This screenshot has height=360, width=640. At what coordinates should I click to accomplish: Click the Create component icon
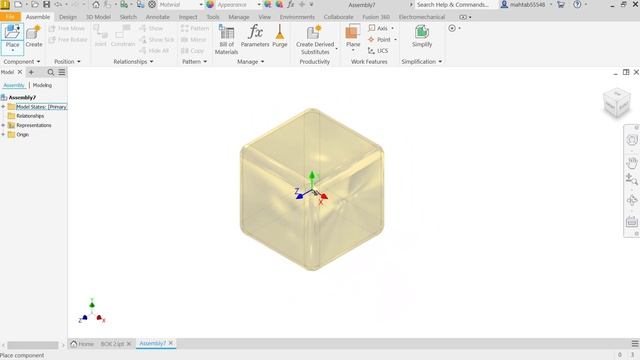33,32
